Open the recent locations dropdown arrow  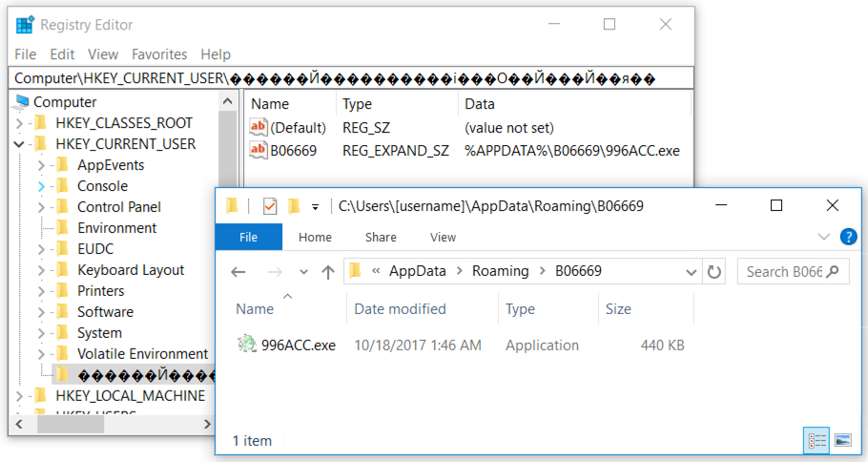303,272
